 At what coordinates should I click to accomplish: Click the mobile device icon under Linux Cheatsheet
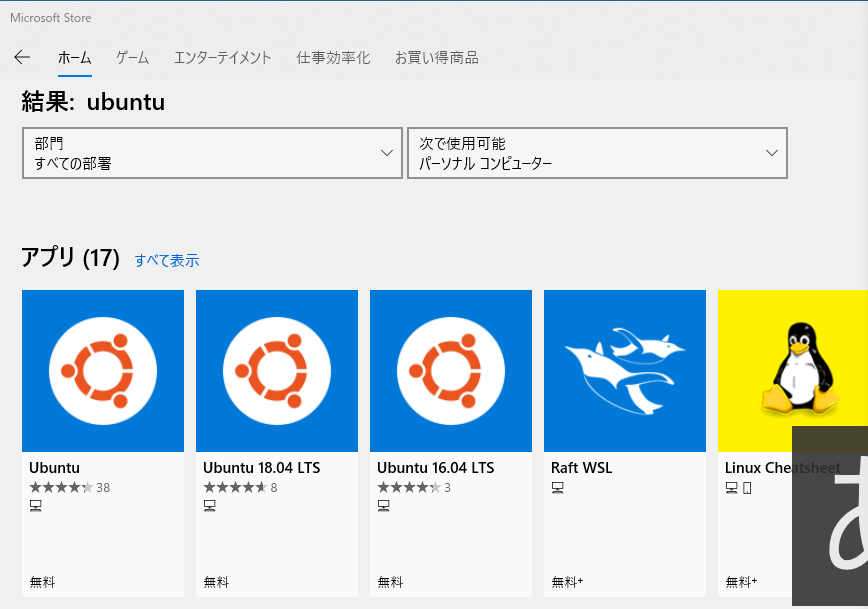pyautogui.click(x=747, y=488)
